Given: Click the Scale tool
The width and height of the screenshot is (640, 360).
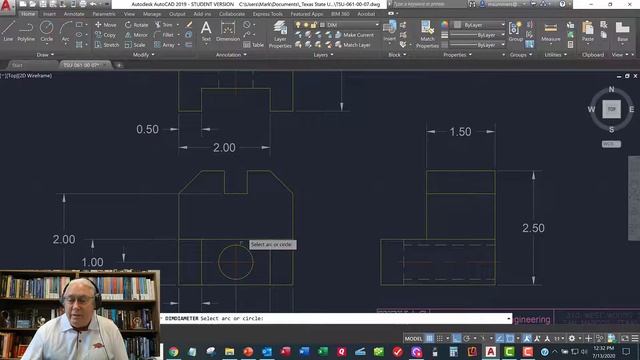Looking at the screenshot, I should [x=135, y=45].
